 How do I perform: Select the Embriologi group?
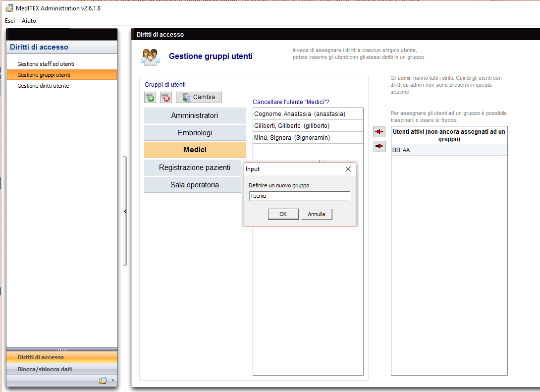(x=195, y=133)
